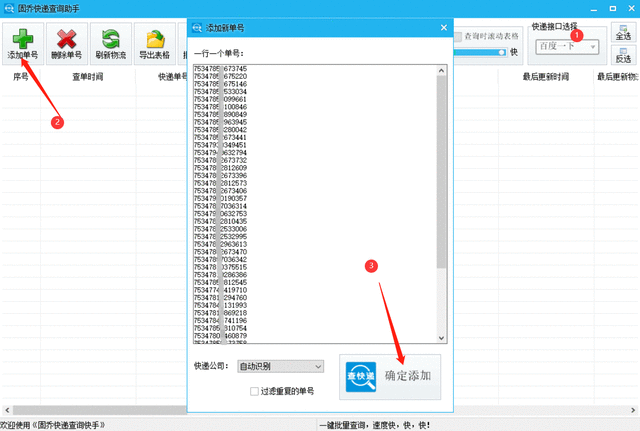Click the 反选 invert selection icon
Viewport: 640px width, 431px height.
623,55
